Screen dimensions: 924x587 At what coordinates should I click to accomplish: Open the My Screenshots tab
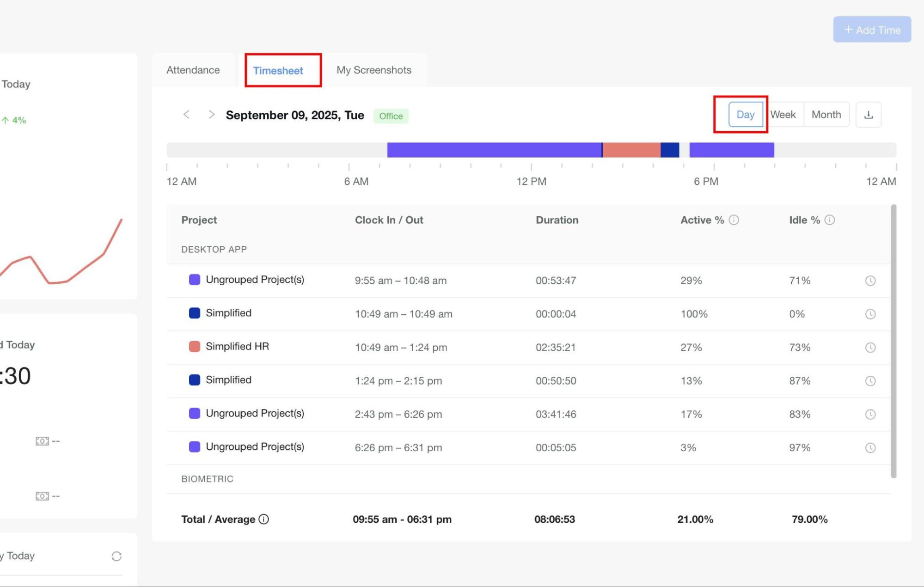click(x=373, y=70)
